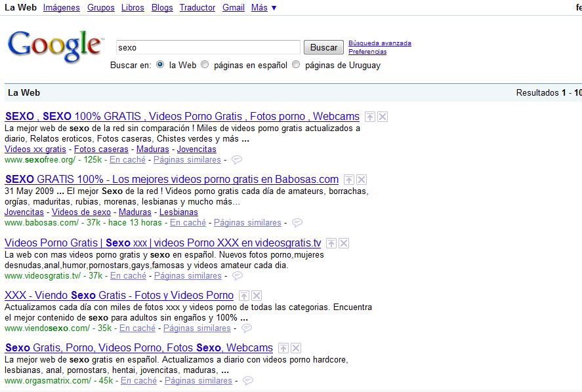Select the 'la Web' radio button
Screen dimensions: 582x392
(x=160, y=64)
